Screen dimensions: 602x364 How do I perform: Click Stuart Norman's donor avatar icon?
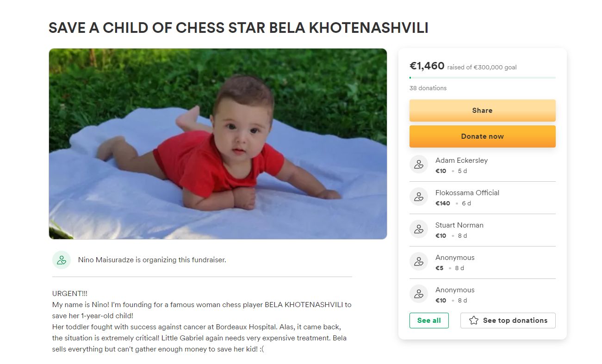click(x=419, y=229)
